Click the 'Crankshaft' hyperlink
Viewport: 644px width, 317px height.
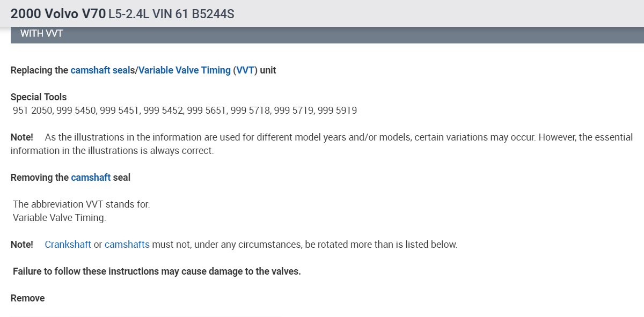point(68,245)
